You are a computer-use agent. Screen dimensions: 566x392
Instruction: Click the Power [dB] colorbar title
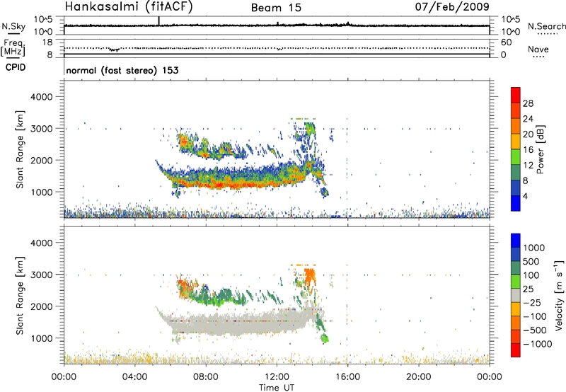(x=541, y=149)
